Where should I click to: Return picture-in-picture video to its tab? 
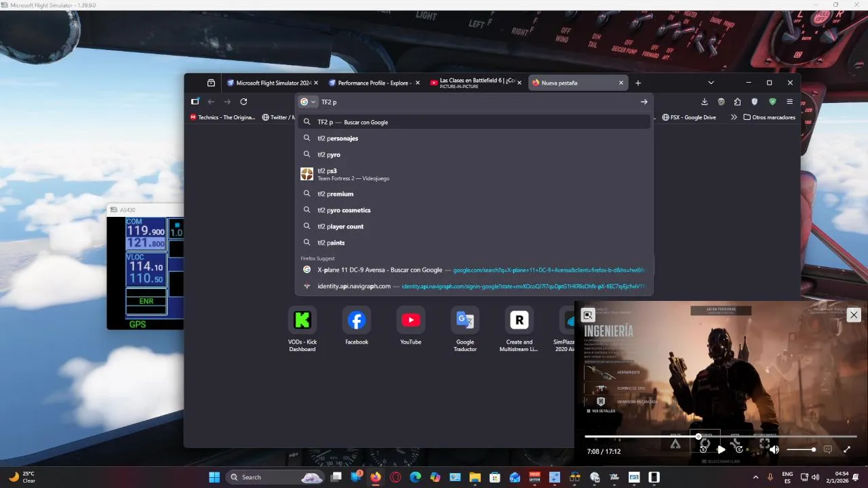[588, 314]
